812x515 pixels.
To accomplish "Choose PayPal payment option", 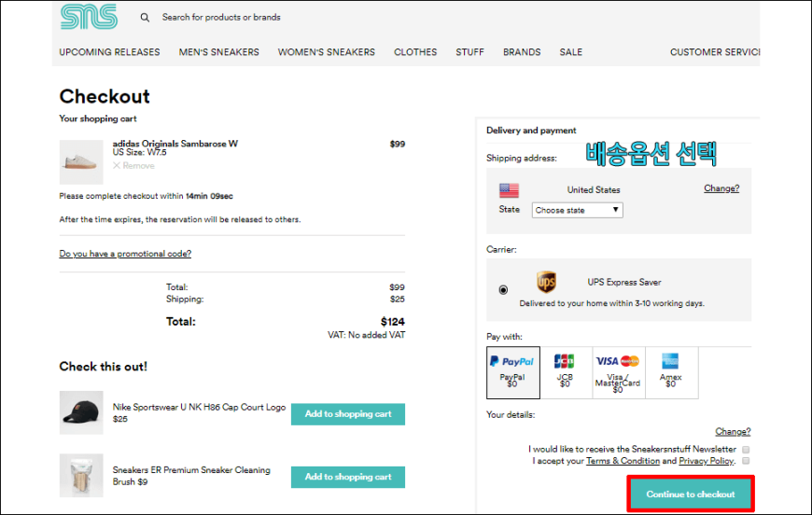I will coord(513,372).
